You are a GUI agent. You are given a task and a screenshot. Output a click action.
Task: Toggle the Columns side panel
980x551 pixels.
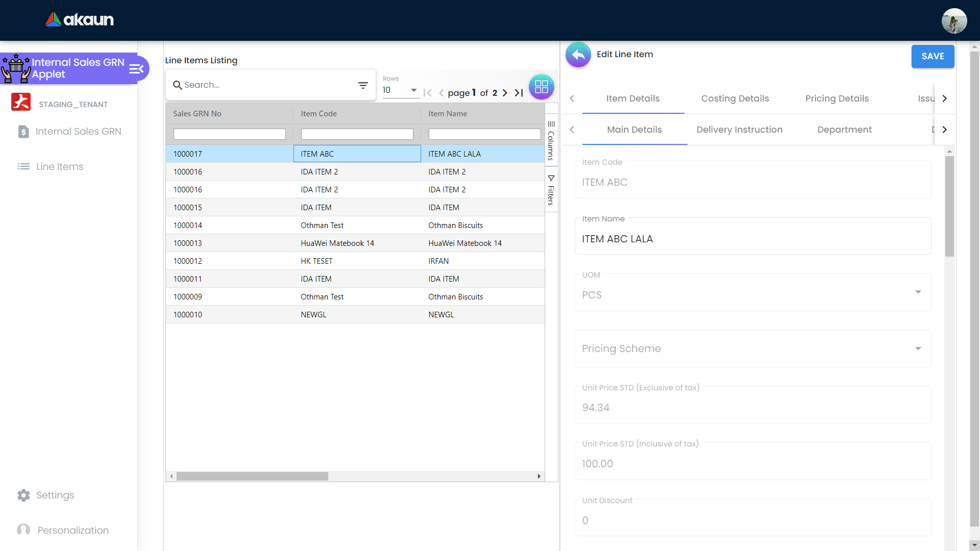coord(551,141)
